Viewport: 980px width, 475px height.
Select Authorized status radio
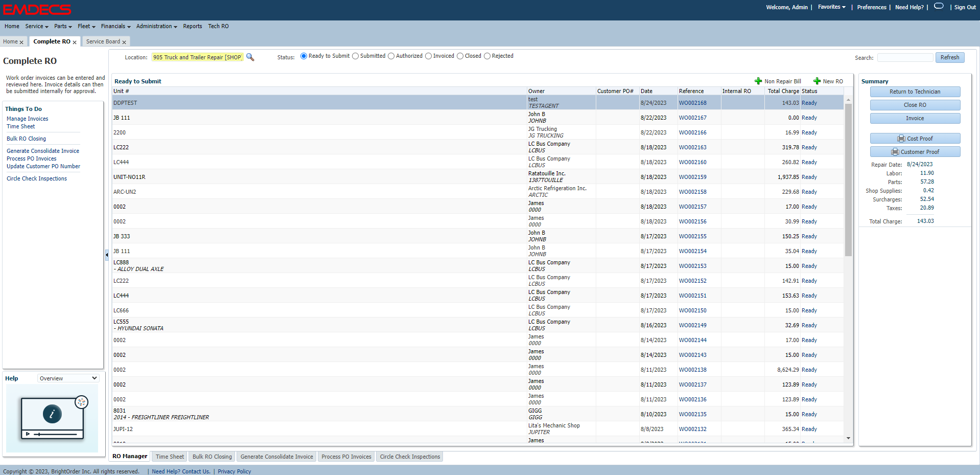(x=391, y=56)
